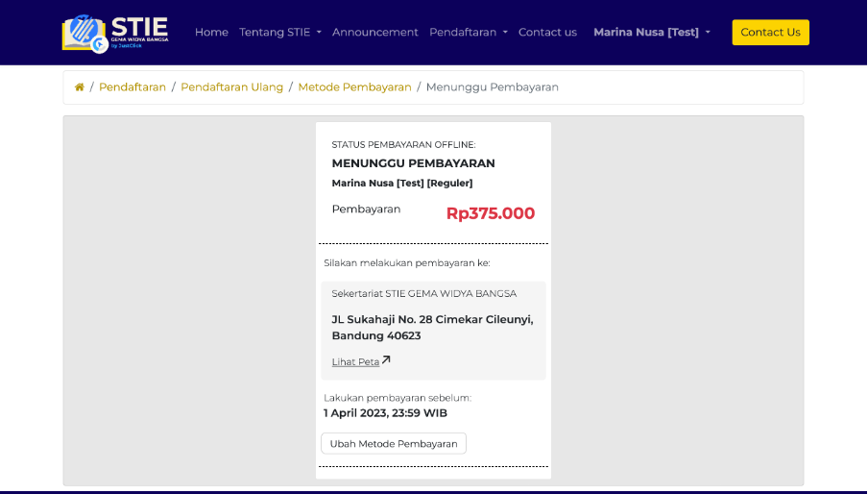The image size is (868, 494).
Task: Click the Menunggu Pembayaran breadcrumb text
Action: coord(492,87)
